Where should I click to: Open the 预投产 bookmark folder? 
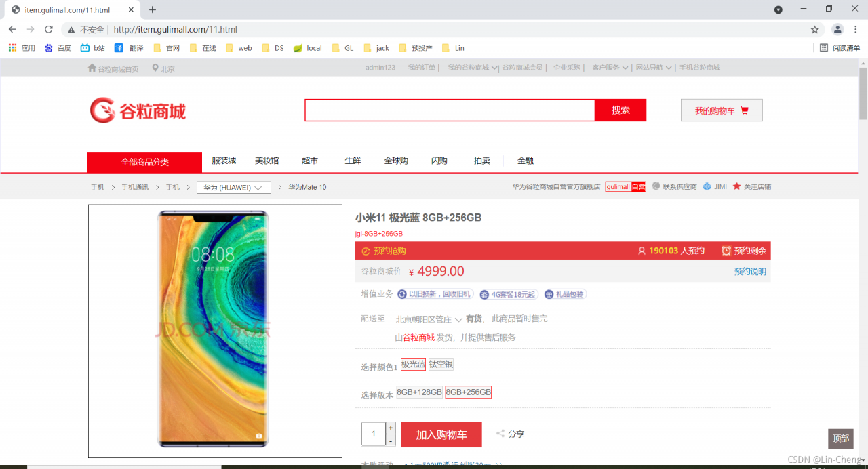coord(416,48)
